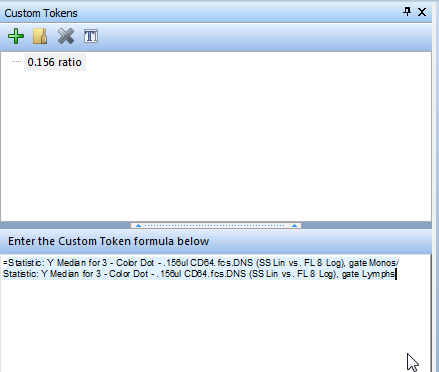This screenshot has width=439, height=372.
Task: Select the 0.156 ratio token
Action: pos(55,62)
